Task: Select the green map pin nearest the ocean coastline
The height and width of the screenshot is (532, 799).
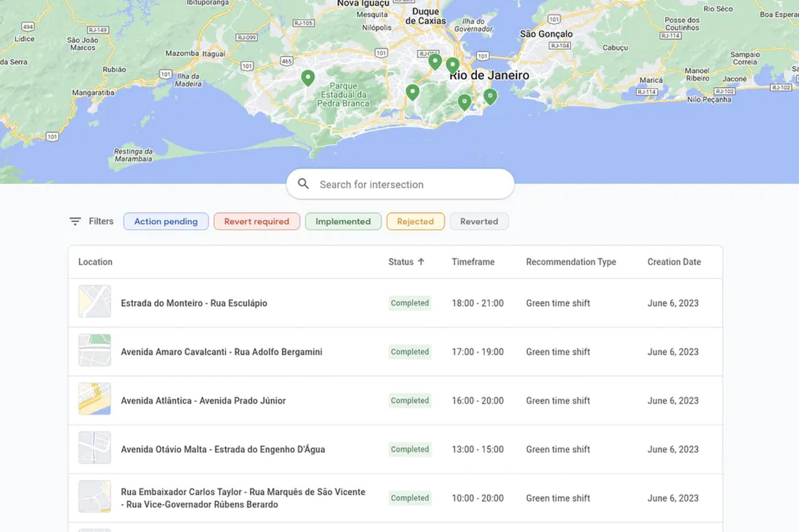Action: 490,96
